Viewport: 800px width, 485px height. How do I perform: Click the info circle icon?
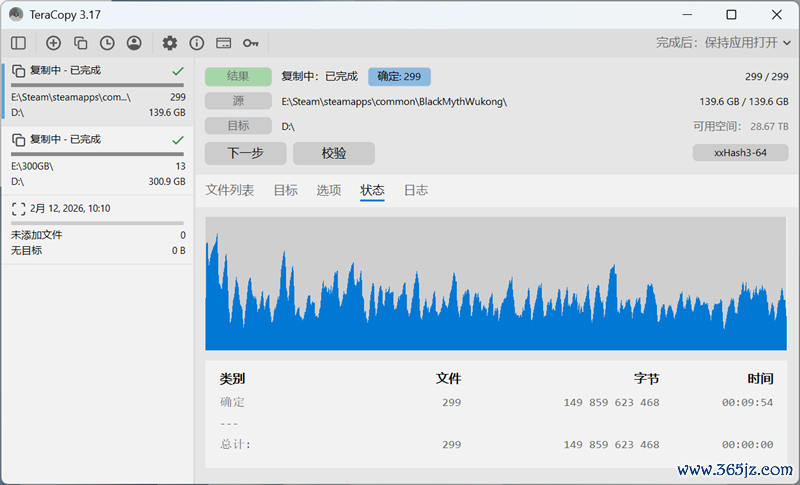click(196, 43)
